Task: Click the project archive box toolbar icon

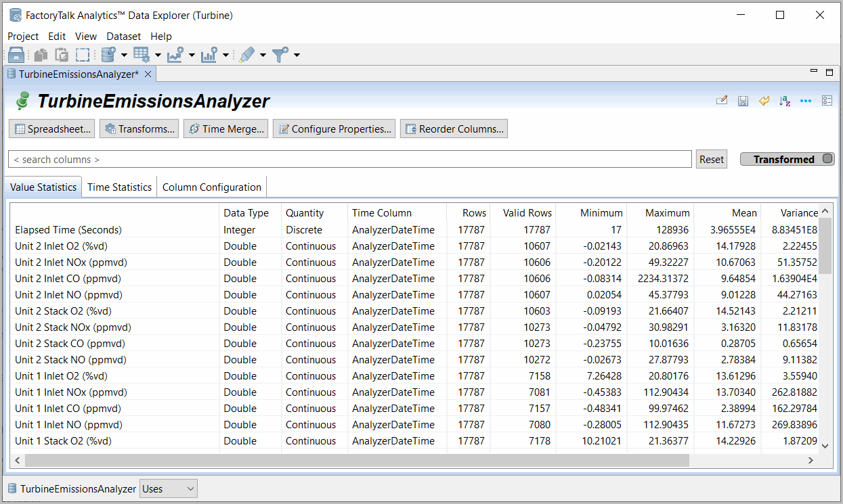Action: point(16,55)
